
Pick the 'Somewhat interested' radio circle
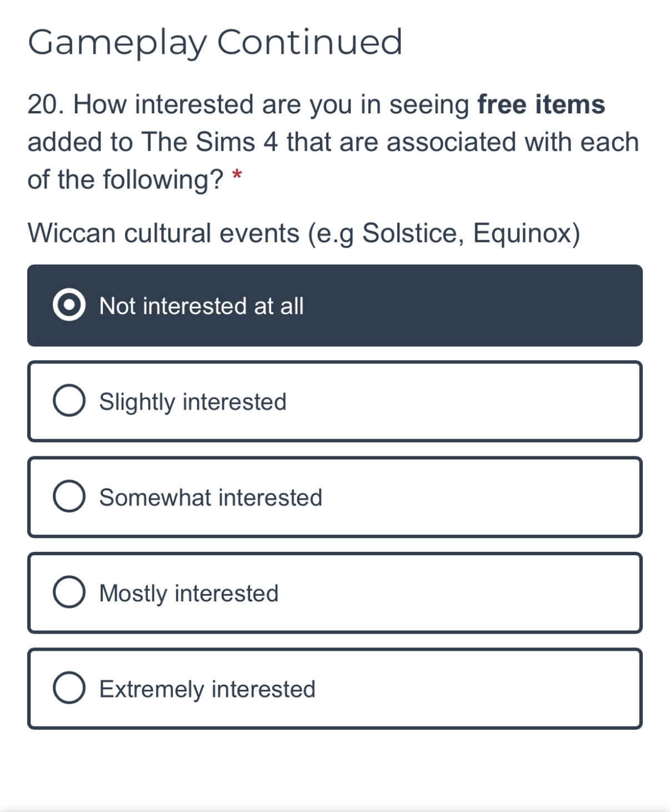[69, 496]
